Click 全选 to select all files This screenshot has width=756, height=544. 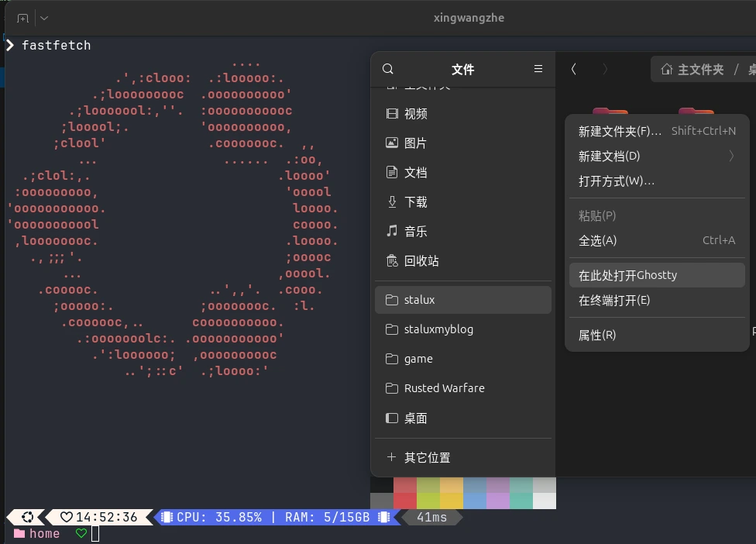(x=596, y=240)
